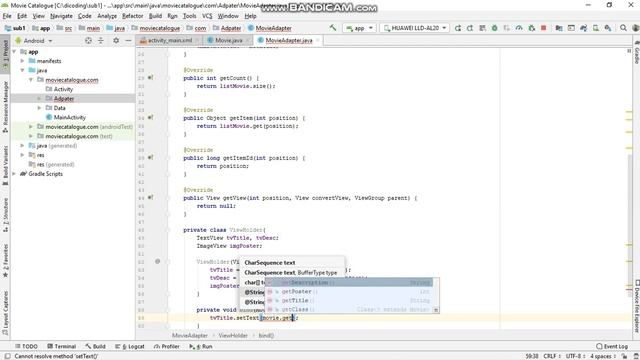Open Build Variants side tab
Image resolution: width=640 pixels, height=360 pixels.
tap(5, 166)
